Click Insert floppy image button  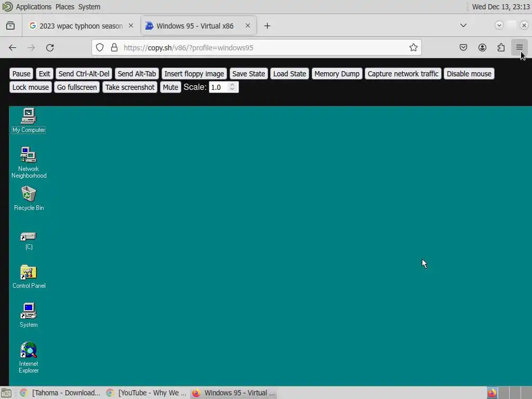pos(194,74)
